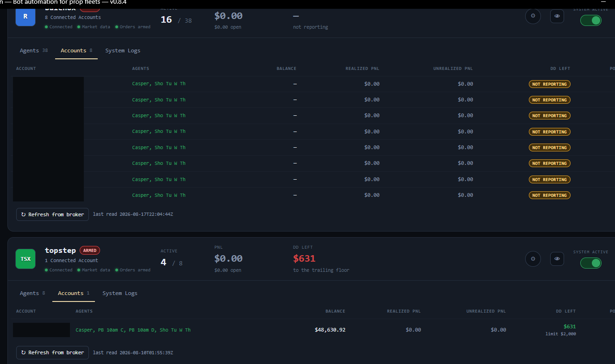Click AGENTS column header in the 8-account table
The image size is (615, 364).
[141, 69]
